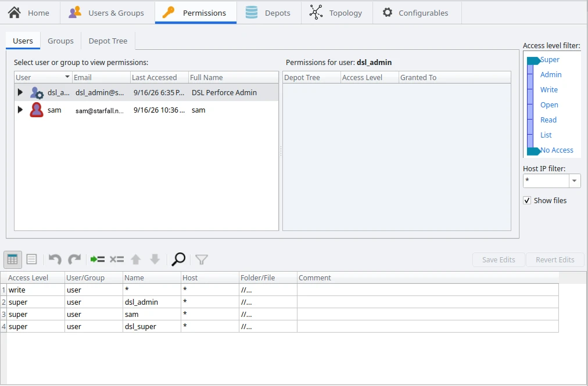Set access filter to Read
Viewport: 588px width, 386px height.
(548, 120)
